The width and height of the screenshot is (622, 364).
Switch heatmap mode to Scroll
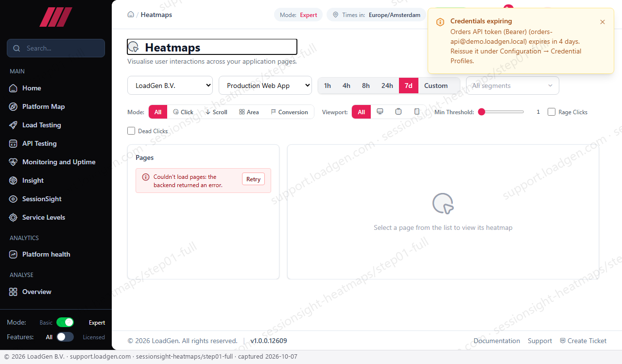point(216,112)
